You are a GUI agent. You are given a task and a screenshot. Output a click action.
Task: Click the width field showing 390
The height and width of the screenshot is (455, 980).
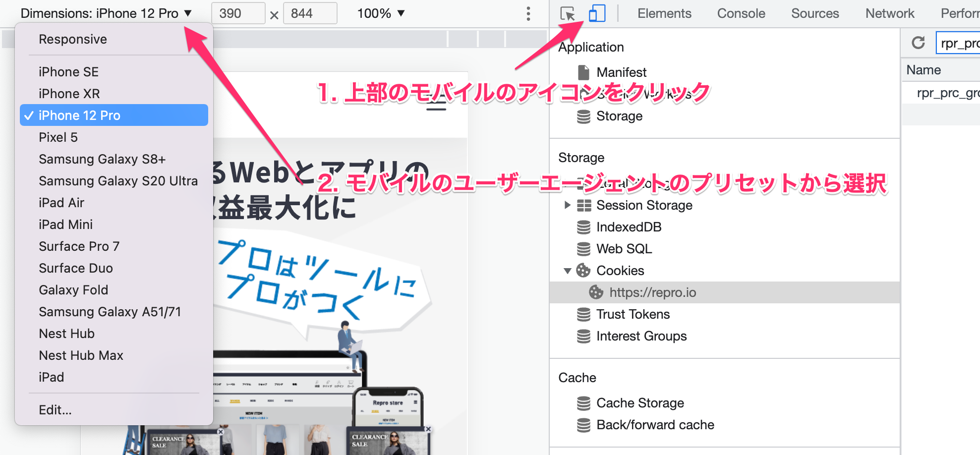238,13
